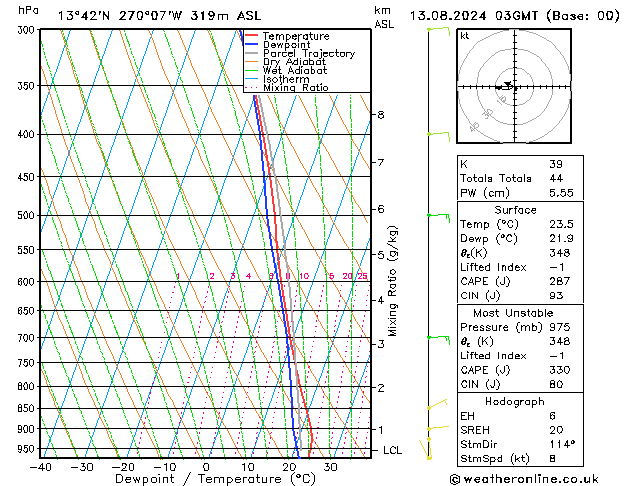Click the 'LCL' level marker label
This screenshot has width=629, height=486.
[392, 450]
